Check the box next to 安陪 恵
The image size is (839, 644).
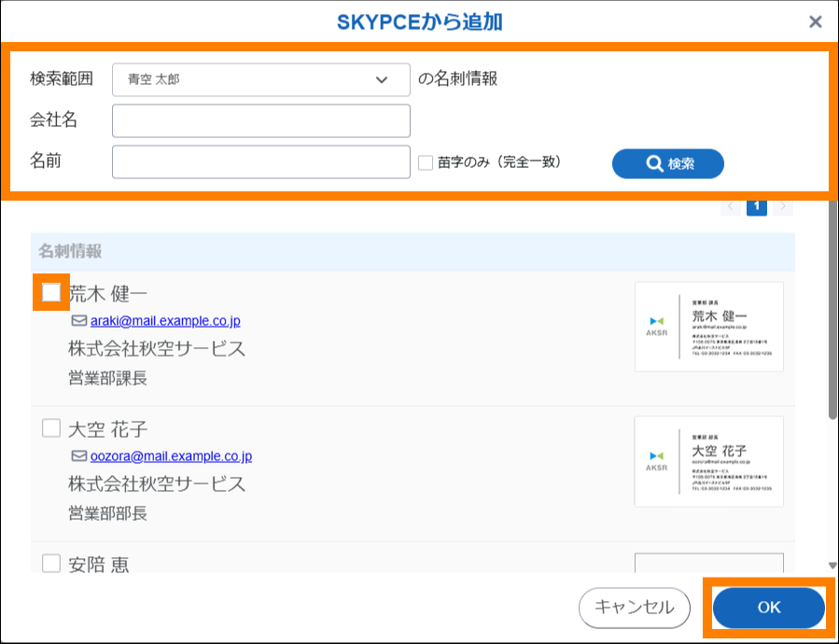[51, 563]
